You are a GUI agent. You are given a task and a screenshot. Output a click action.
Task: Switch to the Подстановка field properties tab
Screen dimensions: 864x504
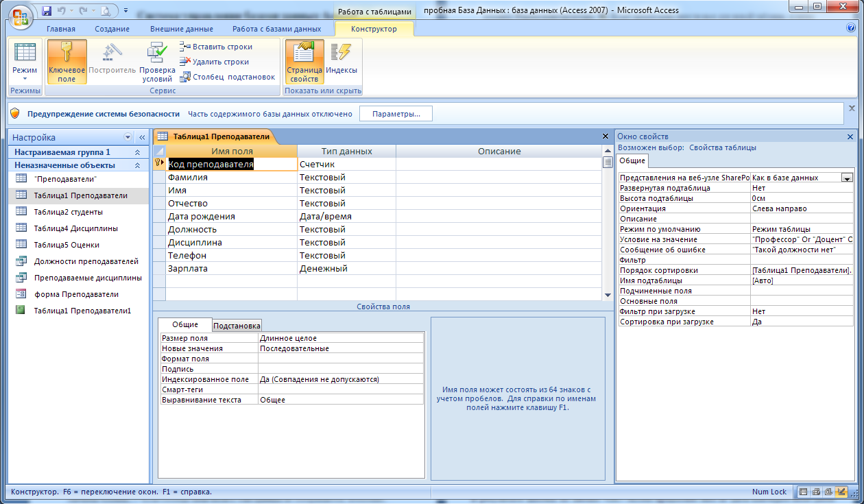point(236,326)
